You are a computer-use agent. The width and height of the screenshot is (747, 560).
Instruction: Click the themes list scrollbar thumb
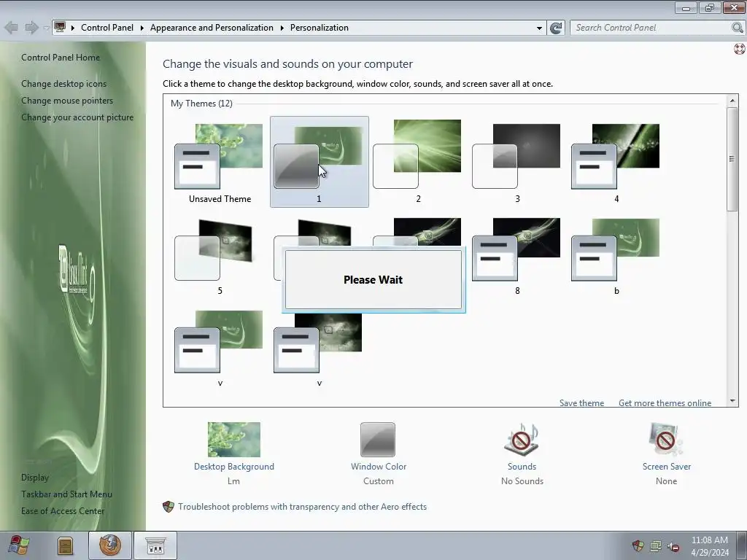tap(732, 158)
